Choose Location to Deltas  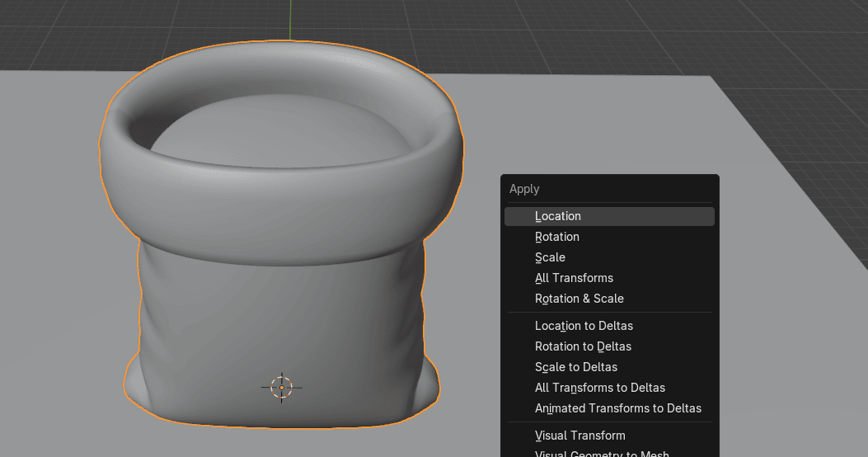[584, 326]
